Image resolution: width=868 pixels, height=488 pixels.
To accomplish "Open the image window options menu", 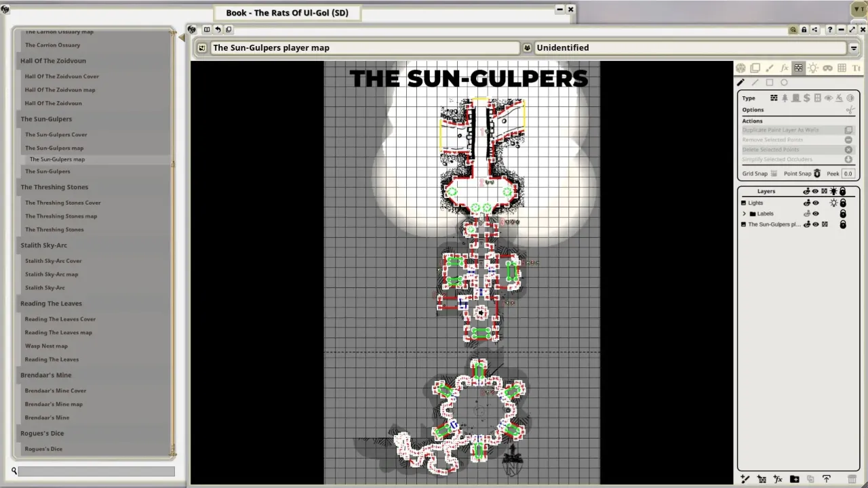I will (854, 47).
